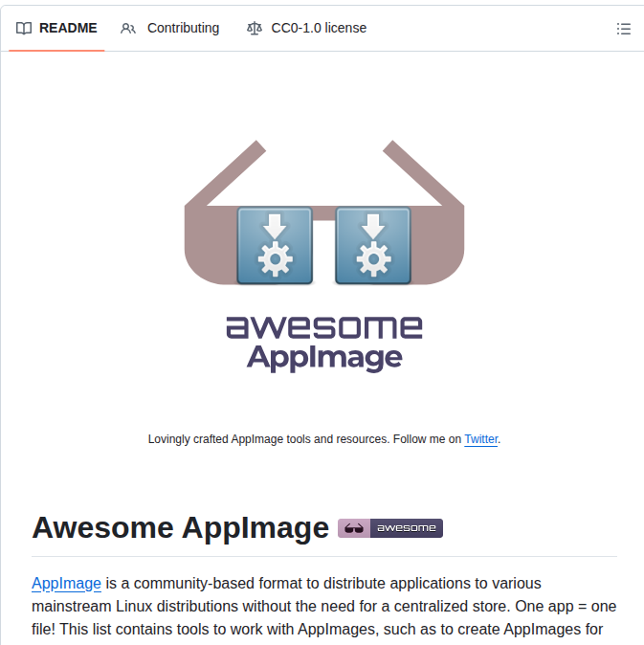Open the README tab
Screen dimensions: 644x645
click(56, 28)
